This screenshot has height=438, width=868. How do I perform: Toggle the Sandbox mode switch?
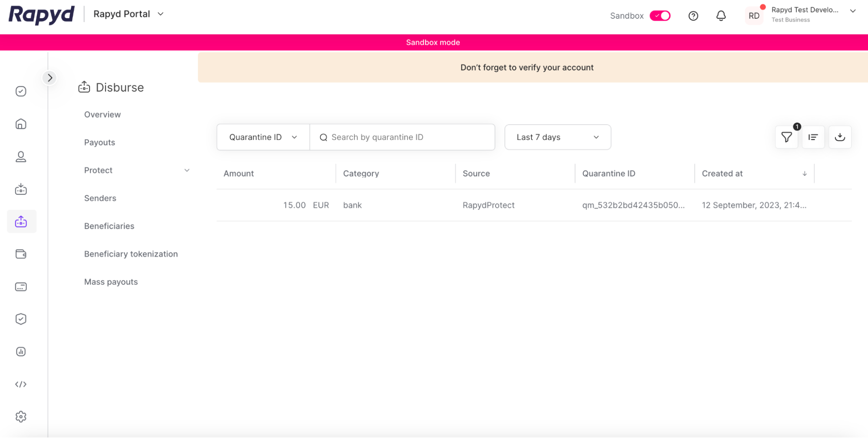[x=660, y=16]
